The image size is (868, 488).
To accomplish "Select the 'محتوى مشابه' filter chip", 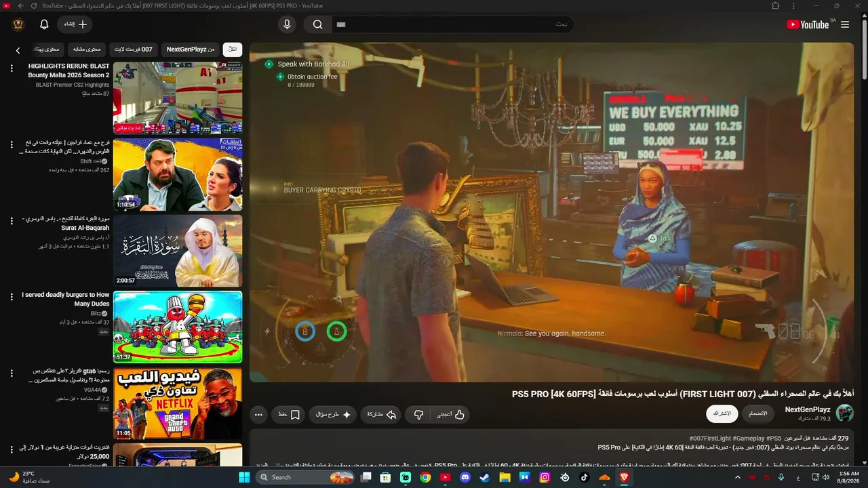I will (x=86, y=49).
